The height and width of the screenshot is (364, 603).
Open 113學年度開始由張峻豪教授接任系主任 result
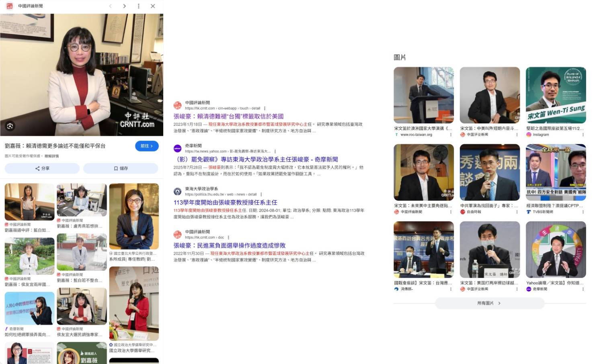225,202
